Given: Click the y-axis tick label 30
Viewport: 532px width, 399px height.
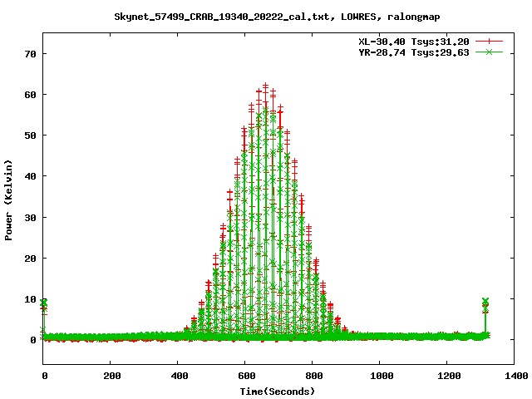Looking at the screenshot, I should tap(30, 218).
